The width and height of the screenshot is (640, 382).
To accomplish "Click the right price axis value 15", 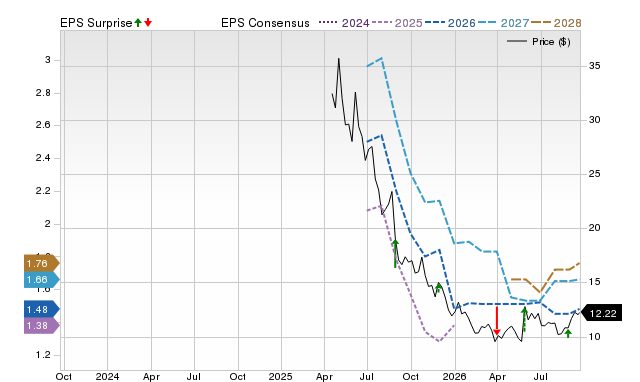I will (594, 282).
